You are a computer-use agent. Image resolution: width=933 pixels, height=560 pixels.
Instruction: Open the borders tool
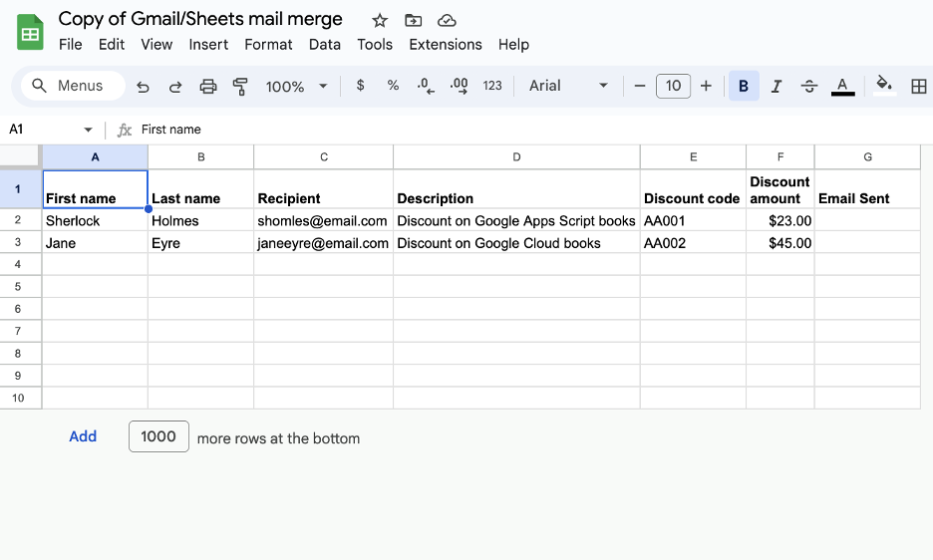pyautogui.click(x=919, y=87)
